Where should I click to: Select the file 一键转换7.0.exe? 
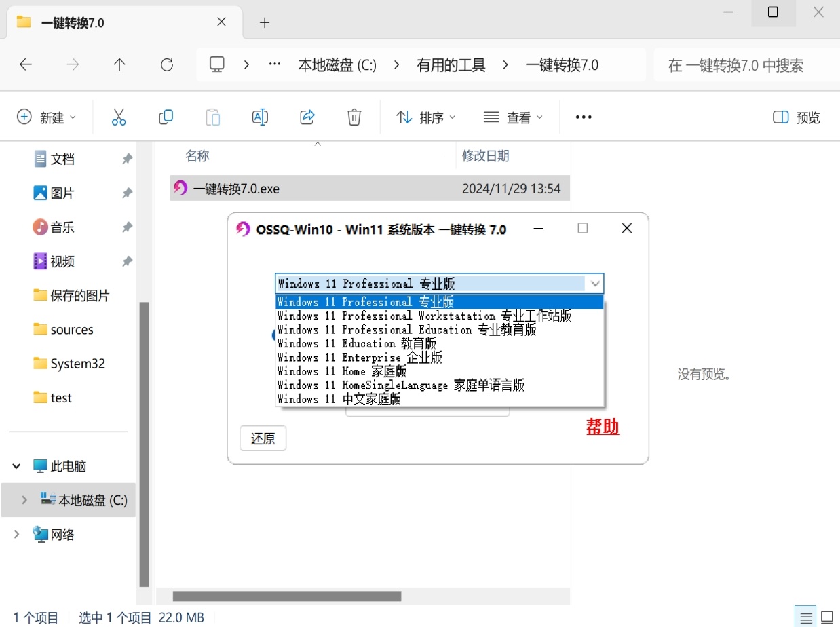370,189
